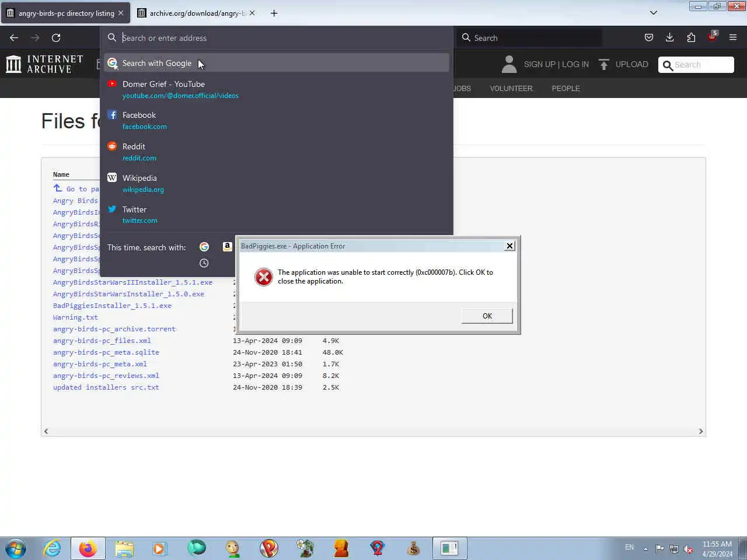This screenshot has height=560, width=747.
Task: Open the Windows Start menu orb
Action: pyautogui.click(x=16, y=548)
